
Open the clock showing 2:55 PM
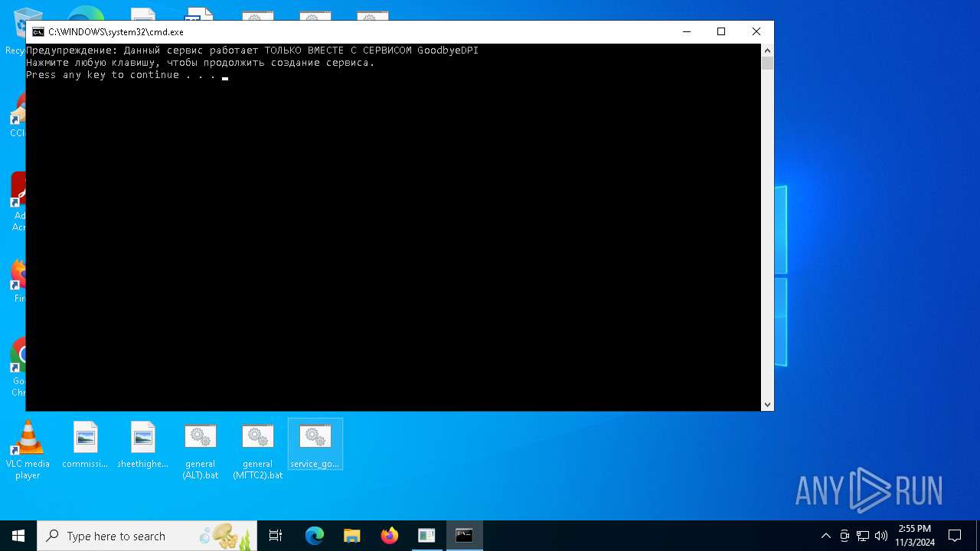[914, 536]
